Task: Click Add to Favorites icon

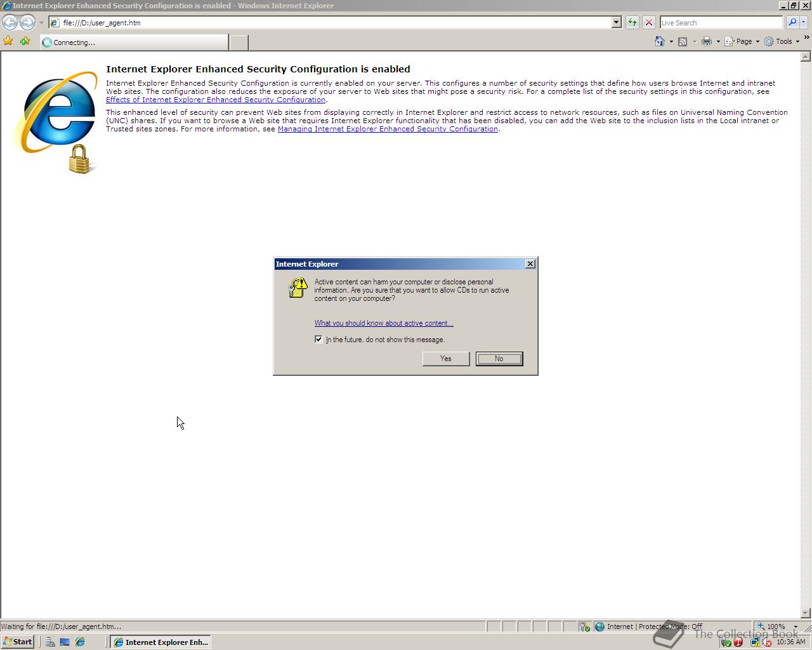Action: point(25,41)
